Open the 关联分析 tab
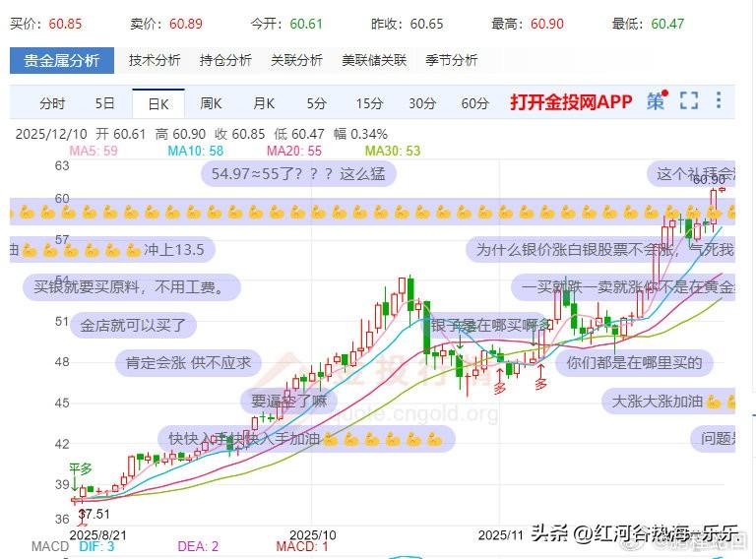The width and height of the screenshot is (756, 559). 296,60
